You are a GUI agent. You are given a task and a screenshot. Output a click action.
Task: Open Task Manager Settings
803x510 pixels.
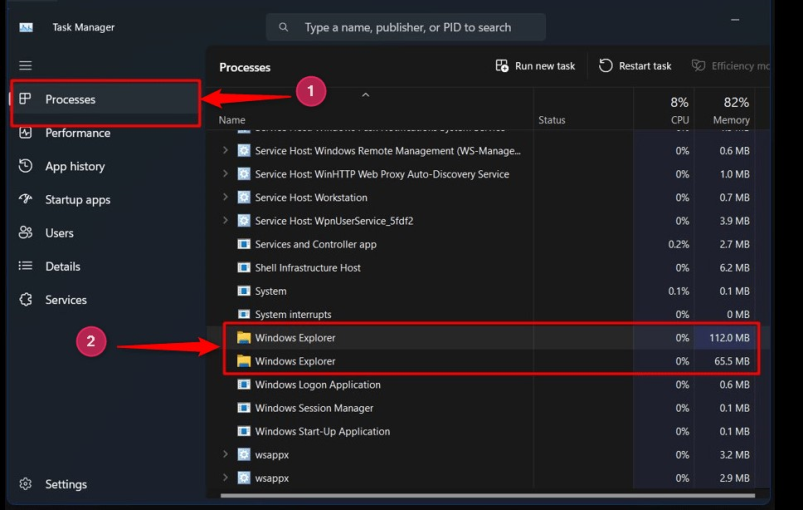tap(65, 484)
